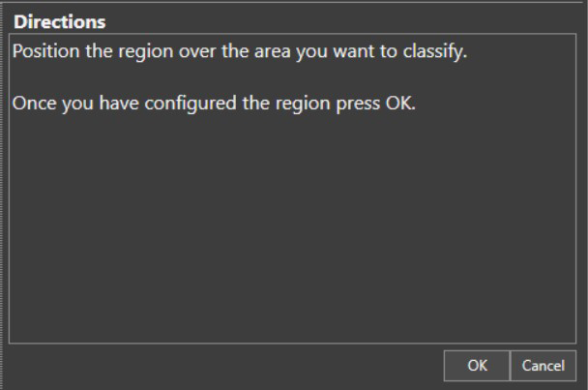This screenshot has height=390, width=588.
Task: Click the 'Once you have configured' instruction line
Action: [x=213, y=104]
